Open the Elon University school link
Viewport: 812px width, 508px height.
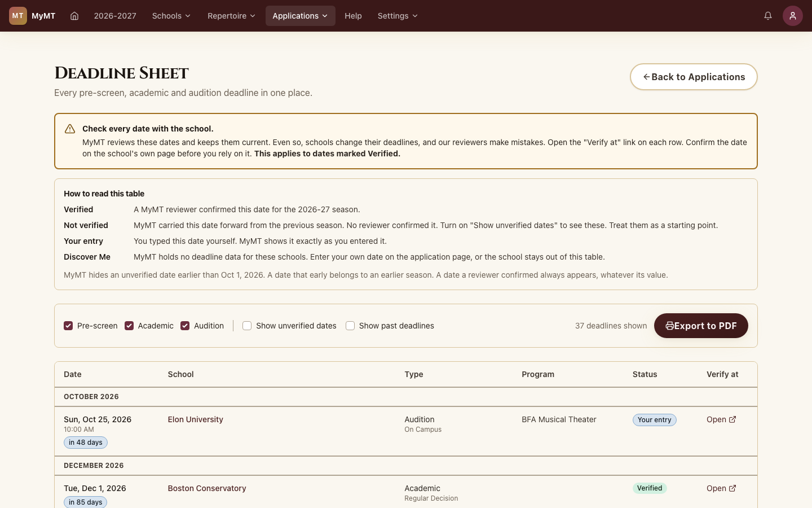(x=195, y=419)
